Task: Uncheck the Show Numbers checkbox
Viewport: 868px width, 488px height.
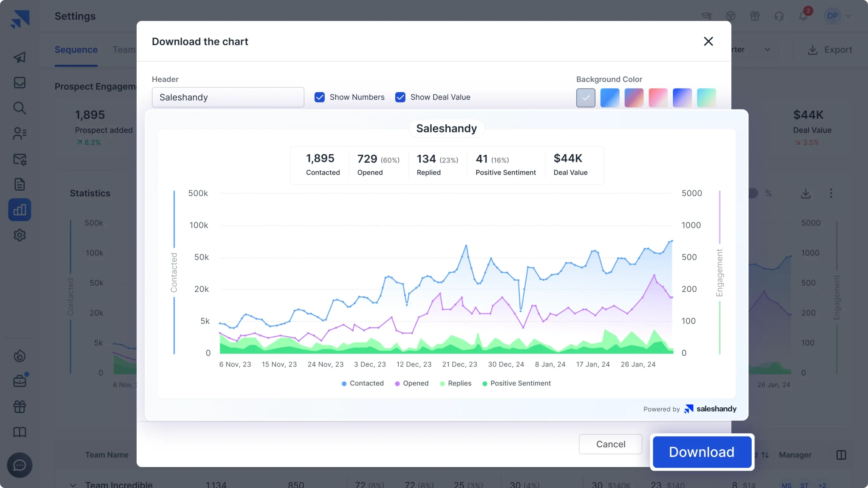Action: coord(319,97)
